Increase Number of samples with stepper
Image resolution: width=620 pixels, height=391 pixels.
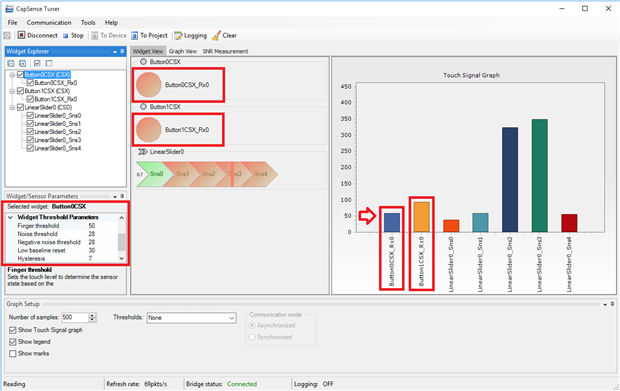click(93, 315)
